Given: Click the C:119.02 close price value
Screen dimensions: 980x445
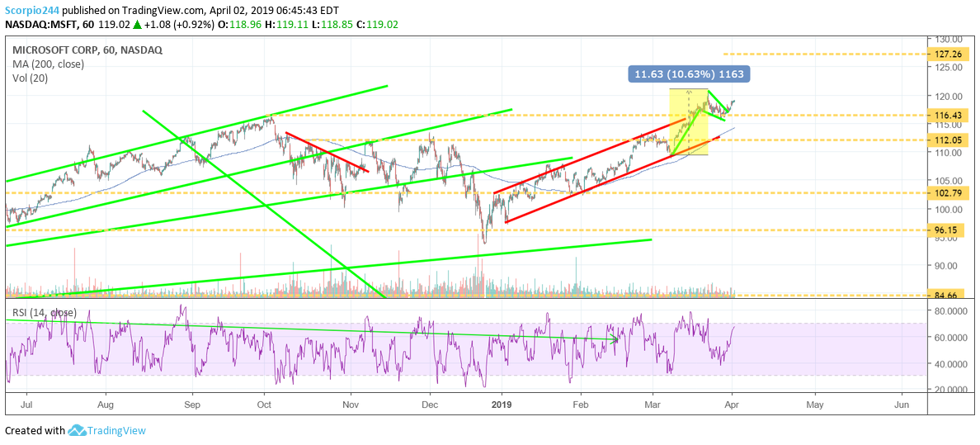Looking at the screenshot, I should click(x=376, y=25).
